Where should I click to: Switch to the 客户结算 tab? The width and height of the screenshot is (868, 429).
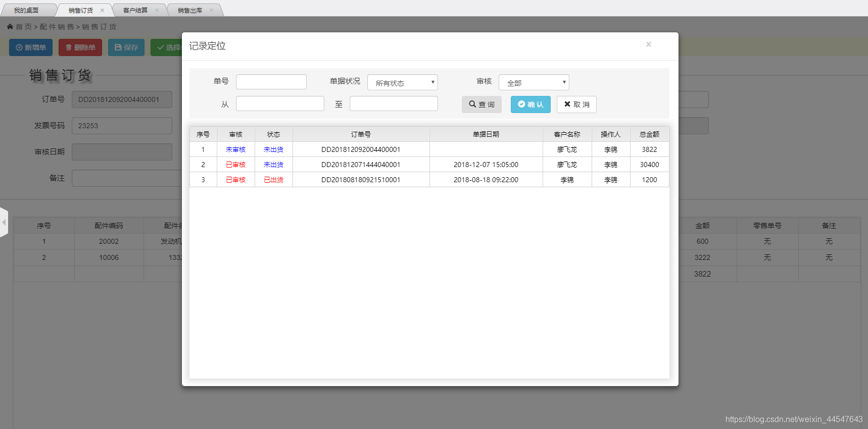(x=135, y=10)
